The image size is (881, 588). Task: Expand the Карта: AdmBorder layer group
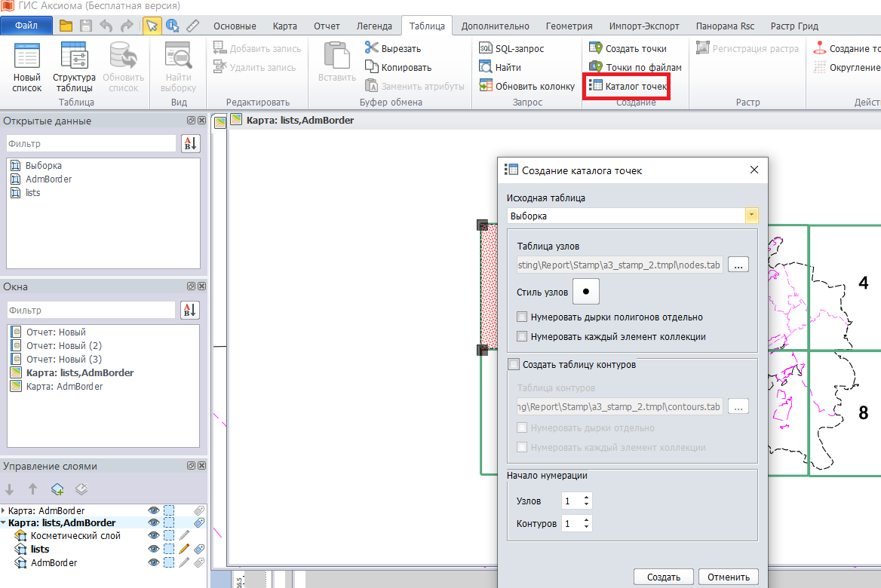point(4,511)
